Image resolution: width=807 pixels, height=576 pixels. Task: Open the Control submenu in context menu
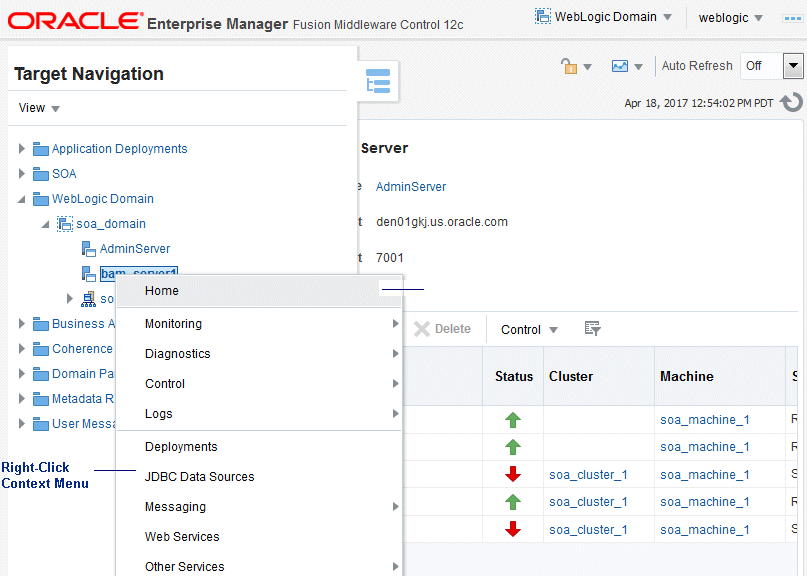(x=259, y=383)
